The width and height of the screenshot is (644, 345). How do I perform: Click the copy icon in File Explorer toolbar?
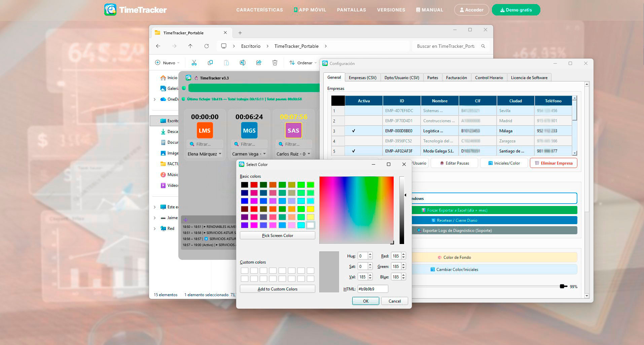tap(210, 63)
